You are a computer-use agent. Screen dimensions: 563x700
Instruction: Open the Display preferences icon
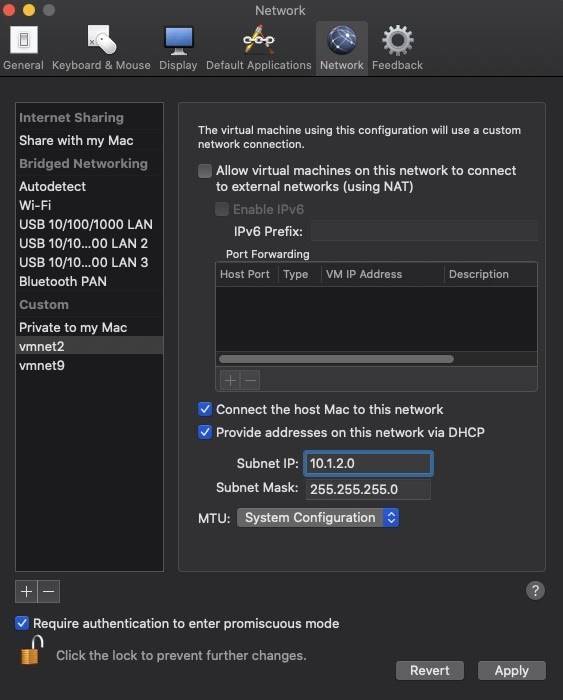coord(179,40)
